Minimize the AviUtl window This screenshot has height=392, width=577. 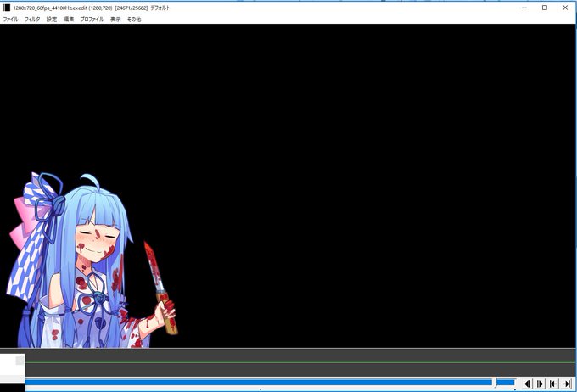tap(524, 8)
